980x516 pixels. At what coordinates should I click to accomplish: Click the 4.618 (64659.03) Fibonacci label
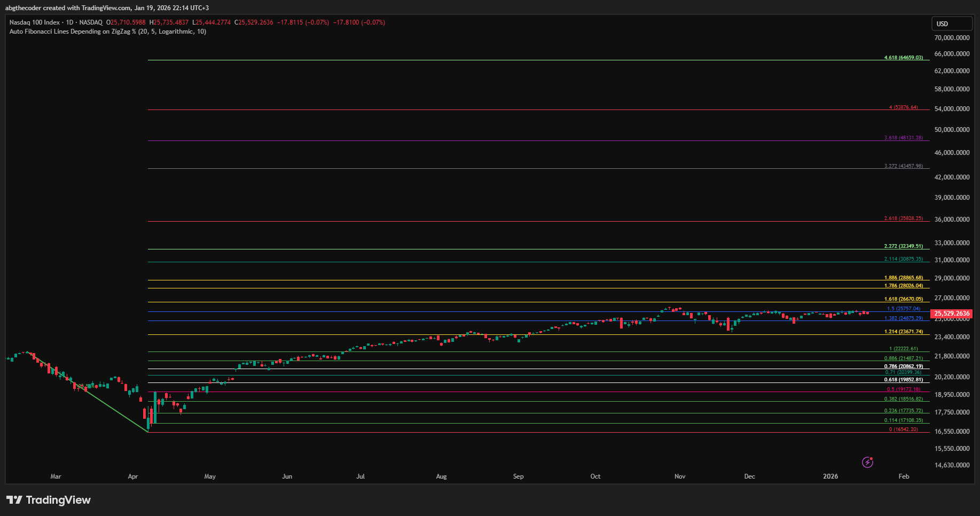(903, 57)
